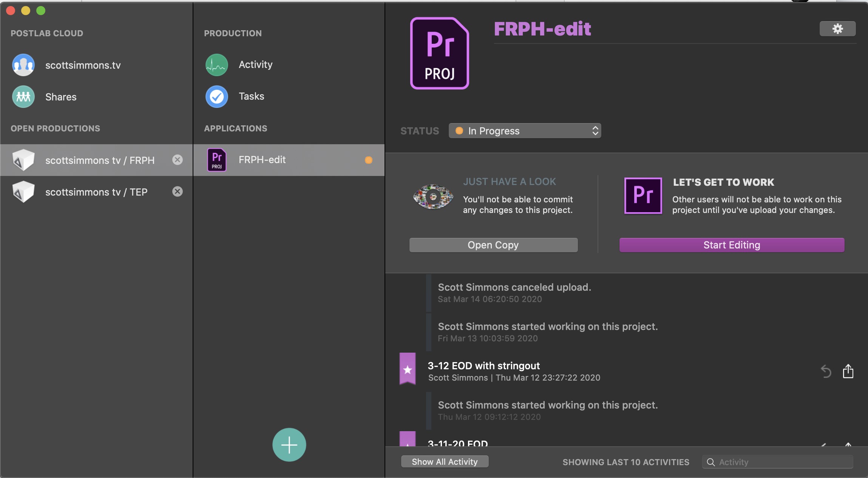Open the In Progress status dropdown
868x478 pixels.
coord(525,131)
